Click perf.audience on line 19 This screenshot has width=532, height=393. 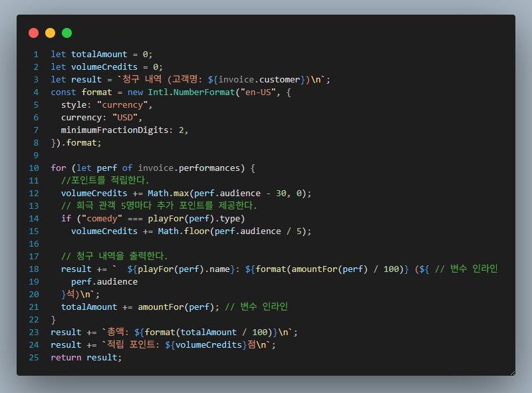click(104, 282)
